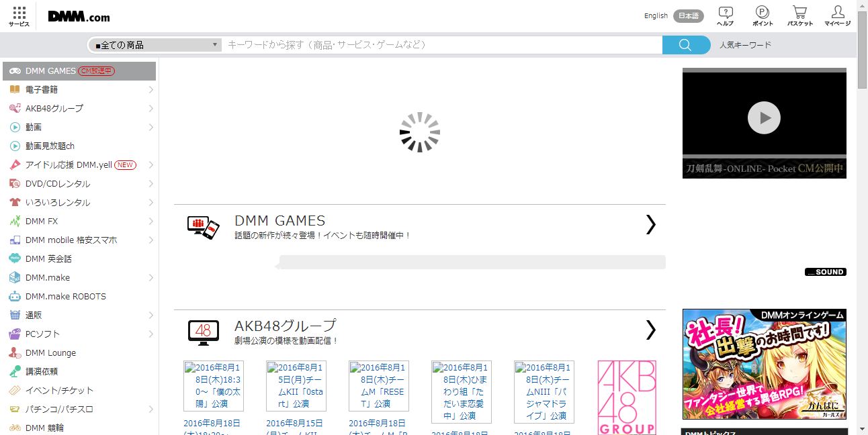
Task: Select DMM 競輪 menu entry
Action: click(x=79, y=428)
